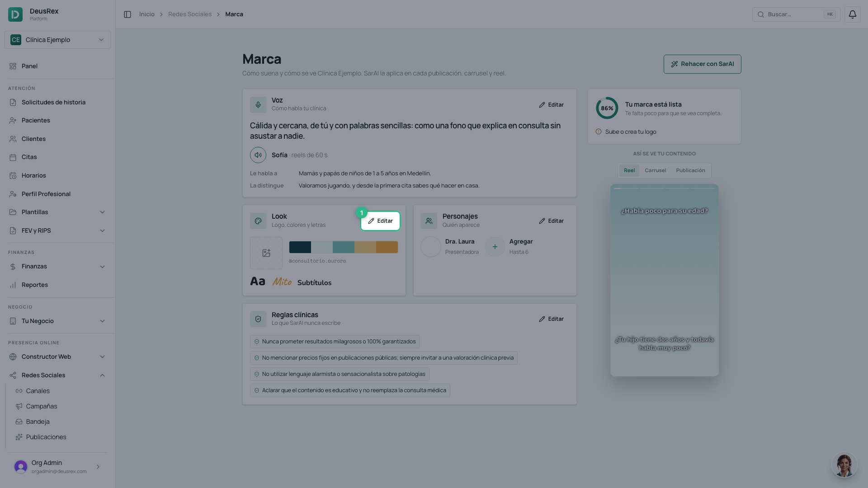868x488 pixels.
Task: Play Sofía voice sample speaker icon
Action: pos(258,155)
